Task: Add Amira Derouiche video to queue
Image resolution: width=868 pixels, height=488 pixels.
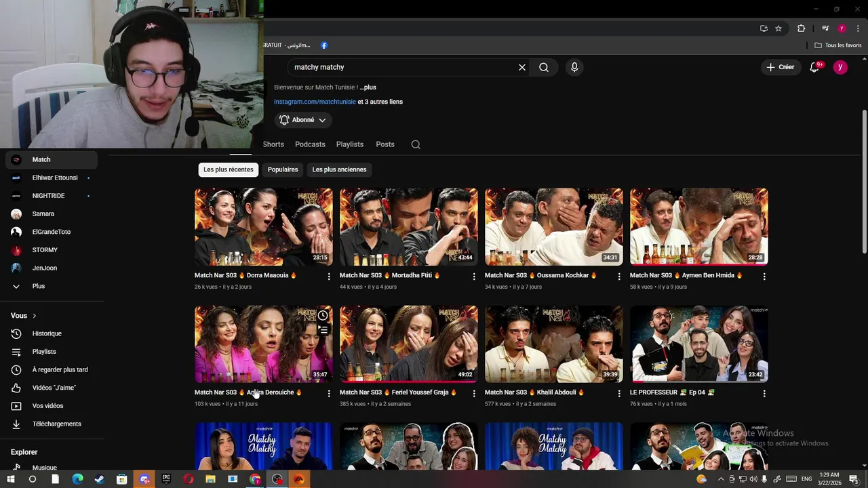Action: tap(323, 330)
